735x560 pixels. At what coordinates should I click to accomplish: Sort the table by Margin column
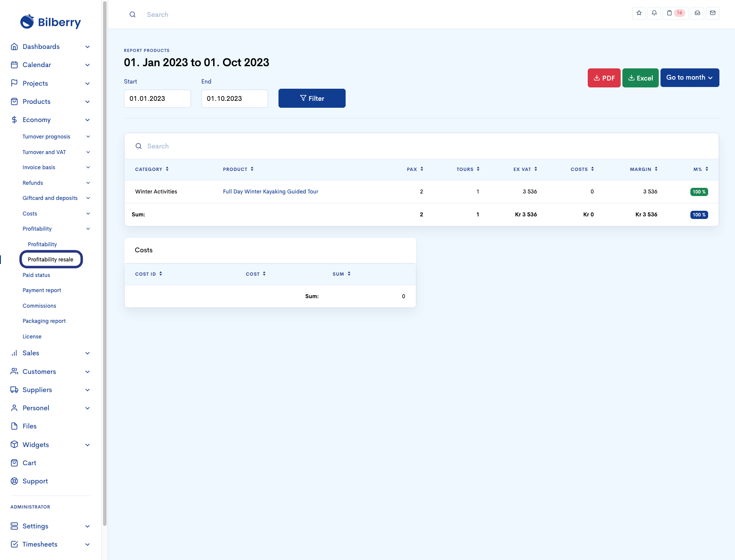point(656,169)
